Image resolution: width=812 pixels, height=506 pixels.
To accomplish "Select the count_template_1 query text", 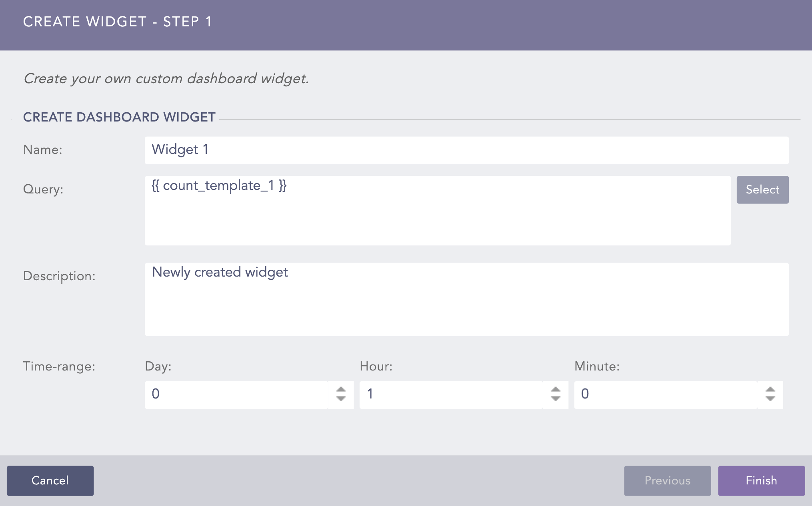I will [219, 186].
